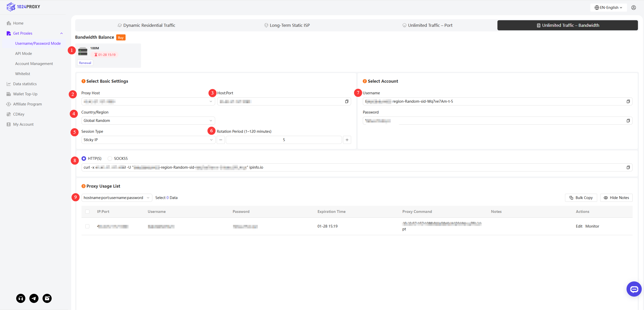Copy the Host:Port value
The height and width of the screenshot is (310, 644).
tap(347, 101)
